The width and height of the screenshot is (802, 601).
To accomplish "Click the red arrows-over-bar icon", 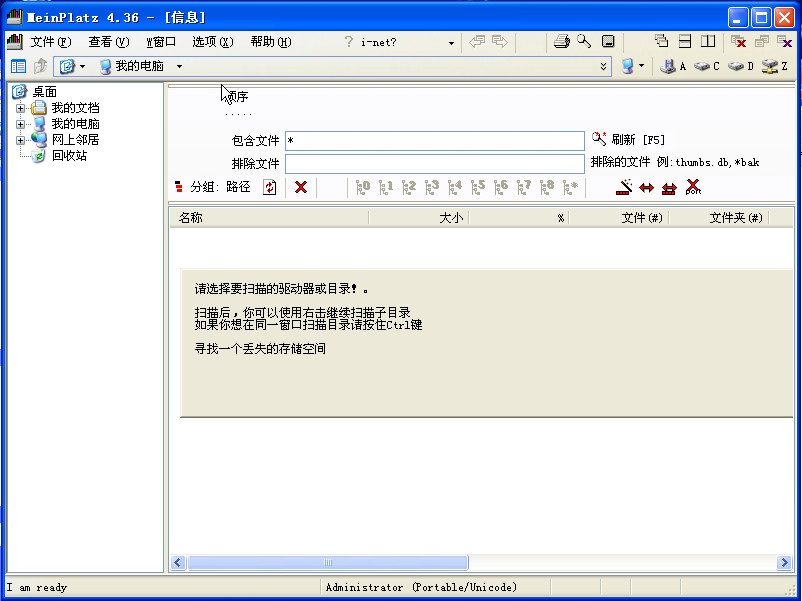I will [669, 188].
